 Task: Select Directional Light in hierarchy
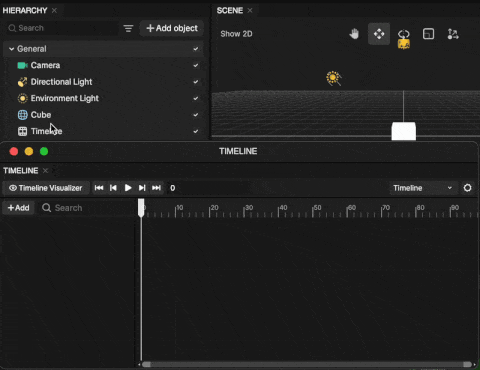click(x=103, y=82)
